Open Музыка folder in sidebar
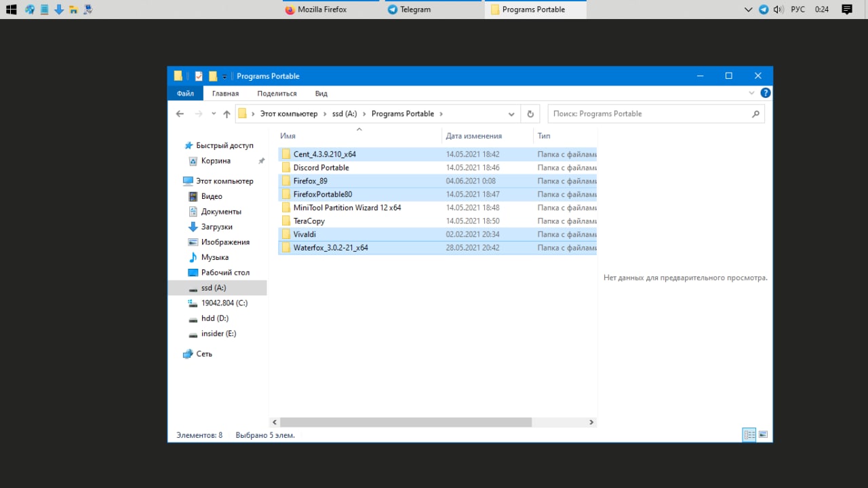The width and height of the screenshot is (868, 488). pyautogui.click(x=208, y=257)
